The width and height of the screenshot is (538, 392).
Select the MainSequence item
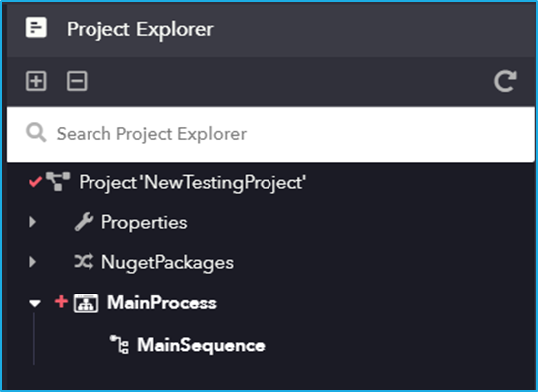click(201, 345)
